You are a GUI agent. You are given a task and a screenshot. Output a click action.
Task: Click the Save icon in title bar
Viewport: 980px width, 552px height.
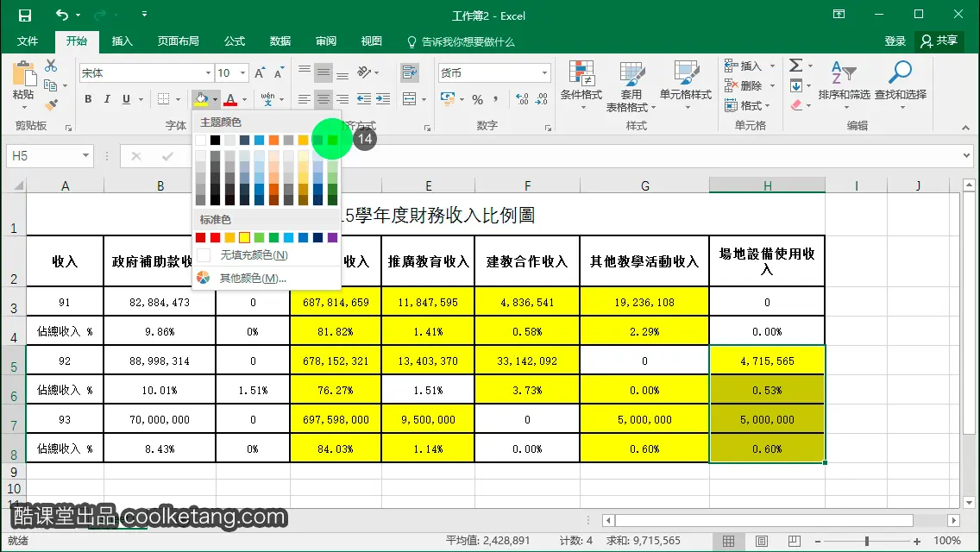tap(24, 16)
